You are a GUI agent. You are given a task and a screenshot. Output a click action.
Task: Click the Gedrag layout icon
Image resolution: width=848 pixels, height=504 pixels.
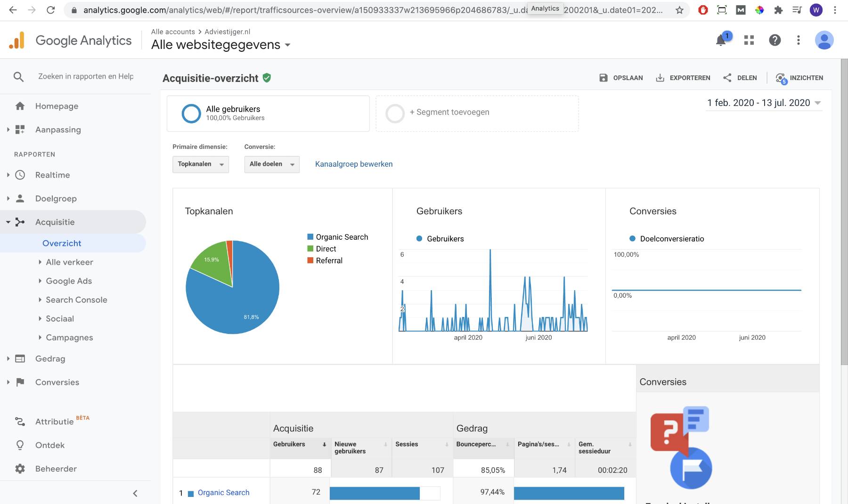pyautogui.click(x=20, y=358)
